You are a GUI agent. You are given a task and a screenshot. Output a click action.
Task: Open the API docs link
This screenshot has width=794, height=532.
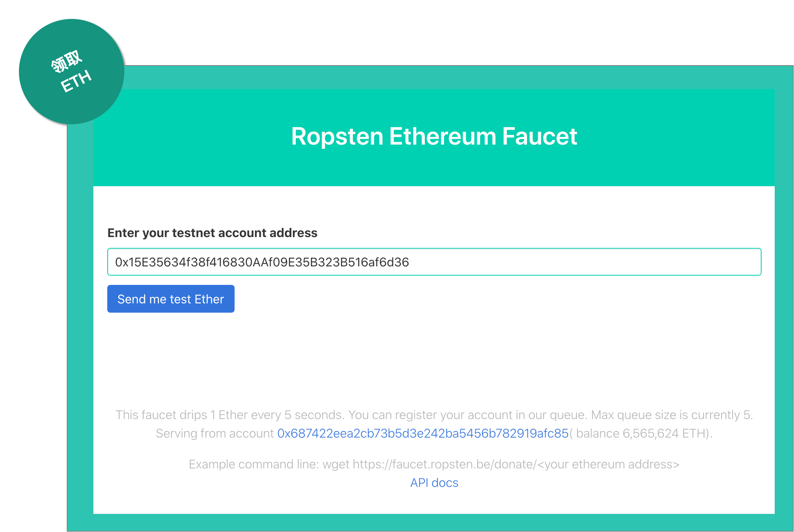click(x=434, y=483)
